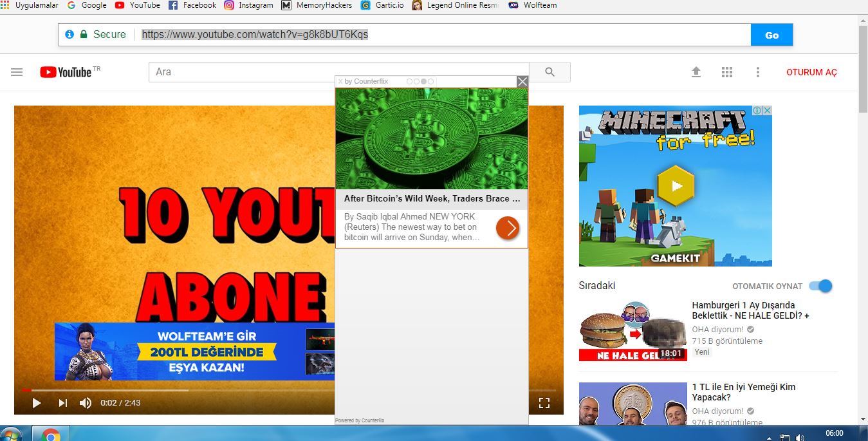The height and width of the screenshot is (441, 868).
Task: Select third Counterflix carousel dot
Action: [424, 82]
